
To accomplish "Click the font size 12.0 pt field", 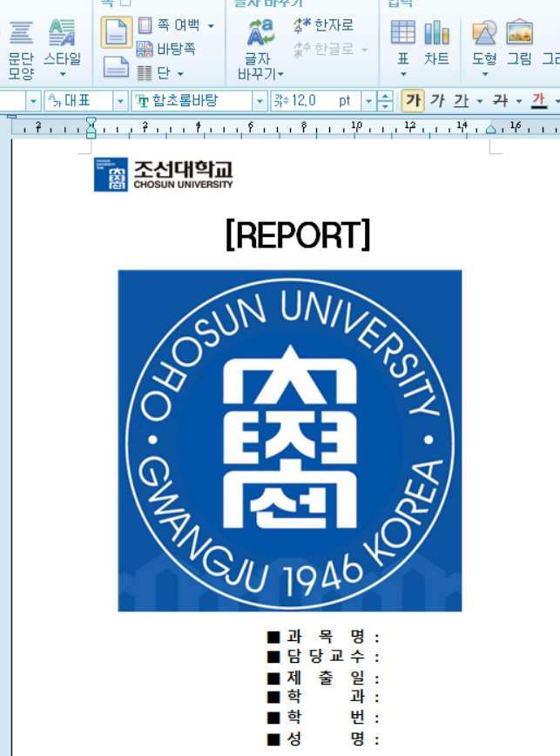I will coord(316,101).
